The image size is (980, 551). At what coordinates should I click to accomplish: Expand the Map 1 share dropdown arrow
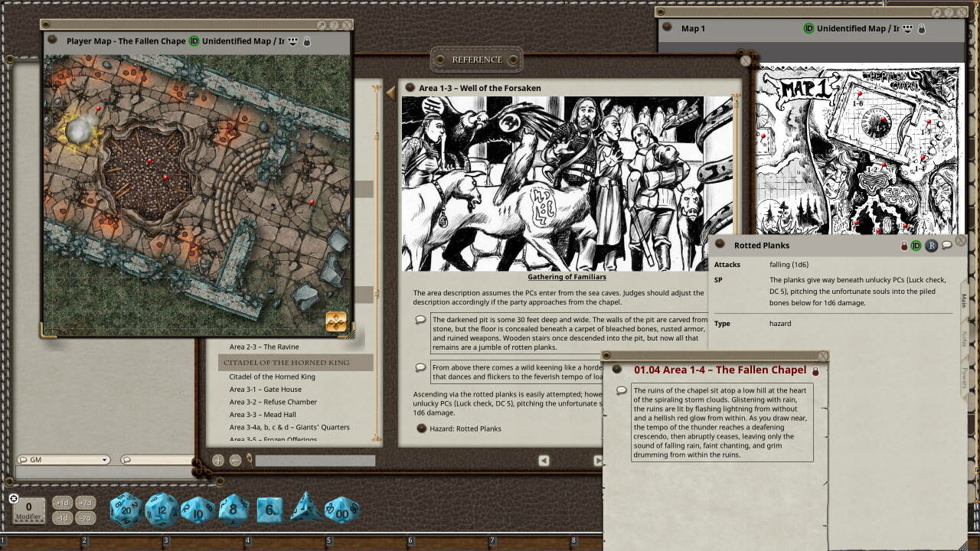point(907,28)
